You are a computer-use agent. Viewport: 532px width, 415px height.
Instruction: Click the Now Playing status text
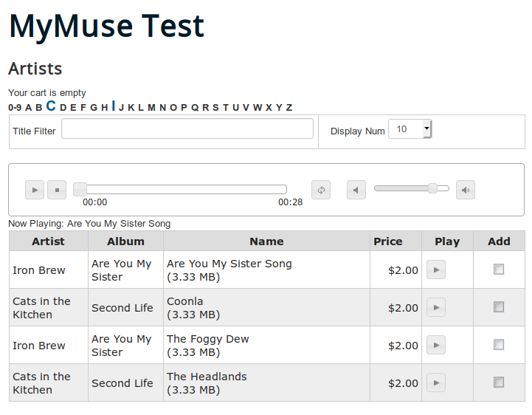(89, 224)
